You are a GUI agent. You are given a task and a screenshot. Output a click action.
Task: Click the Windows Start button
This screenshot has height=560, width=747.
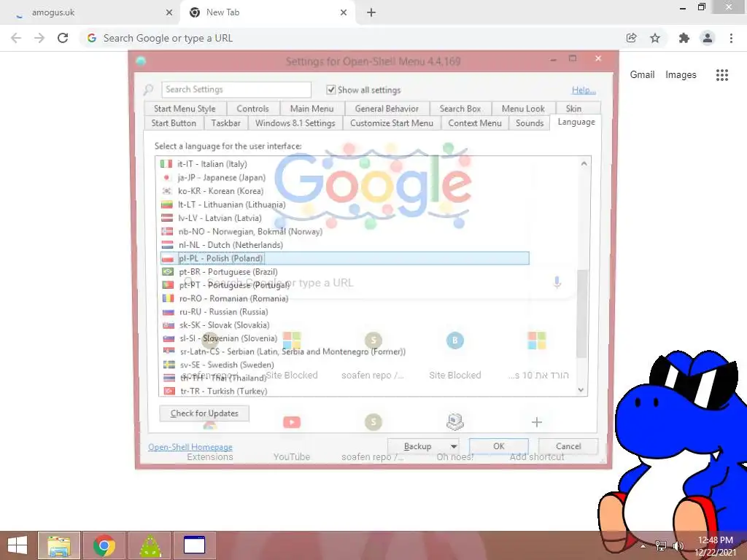(x=18, y=545)
